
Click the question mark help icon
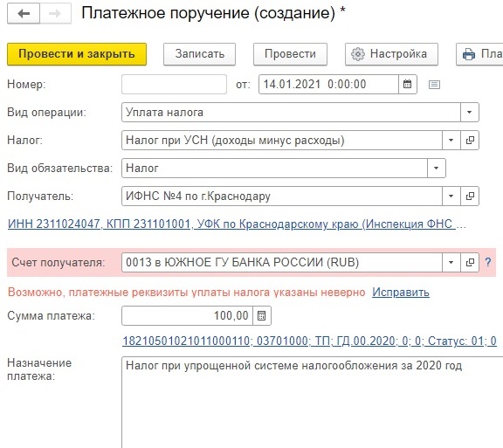click(488, 263)
